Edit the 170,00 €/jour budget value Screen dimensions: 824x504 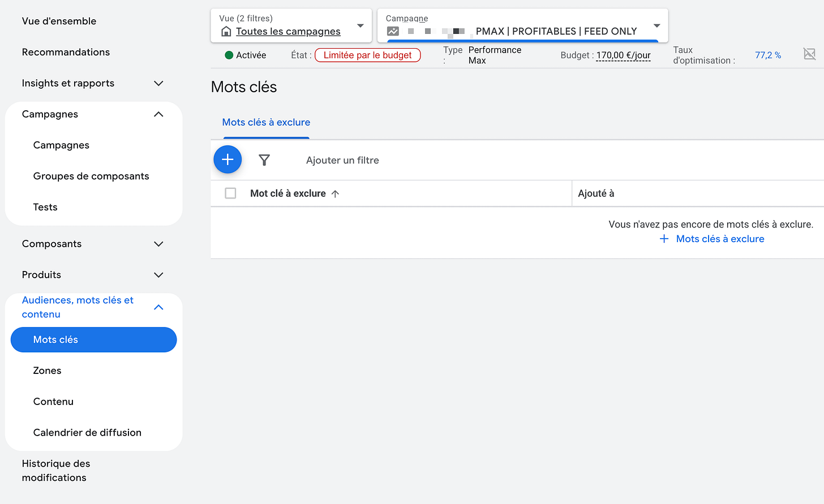tap(623, 55)
